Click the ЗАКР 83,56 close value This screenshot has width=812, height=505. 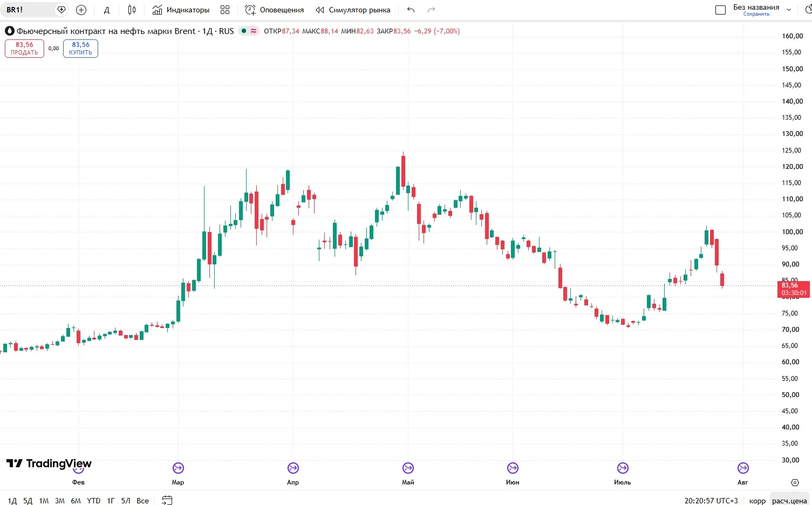point(393,31)
